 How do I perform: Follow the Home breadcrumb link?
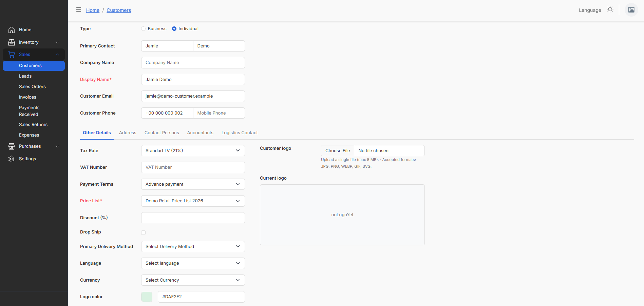coord(93,10)
